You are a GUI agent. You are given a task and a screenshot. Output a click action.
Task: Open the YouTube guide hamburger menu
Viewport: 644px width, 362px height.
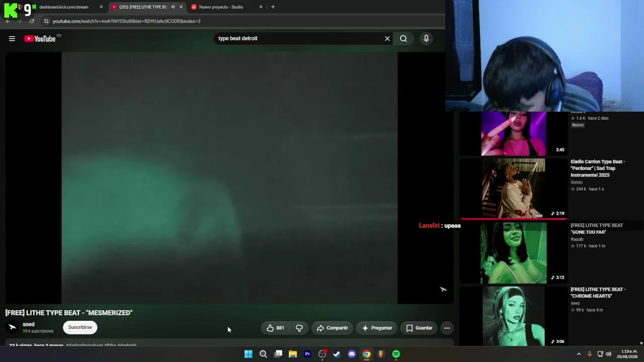click(x=12, y=39)
